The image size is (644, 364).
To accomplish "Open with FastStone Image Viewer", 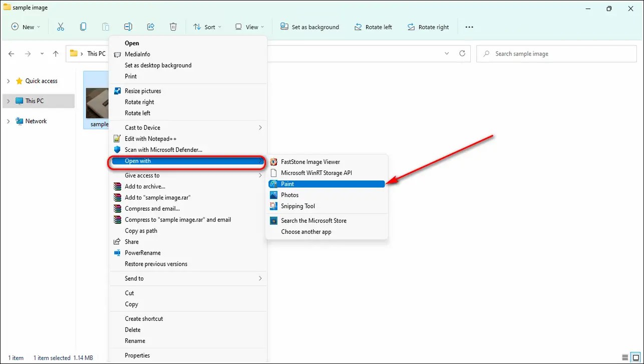I will (x=327, y=162).
